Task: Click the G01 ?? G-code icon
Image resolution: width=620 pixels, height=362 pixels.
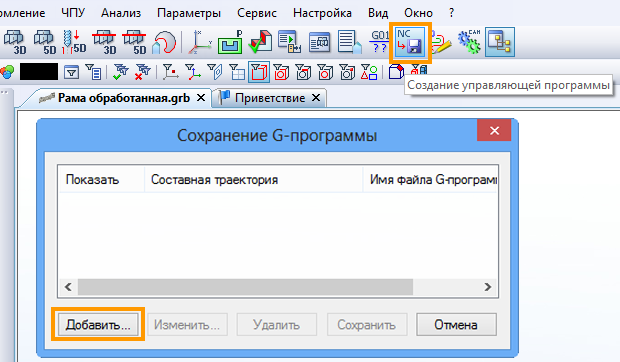Action: tap(380, 42)
